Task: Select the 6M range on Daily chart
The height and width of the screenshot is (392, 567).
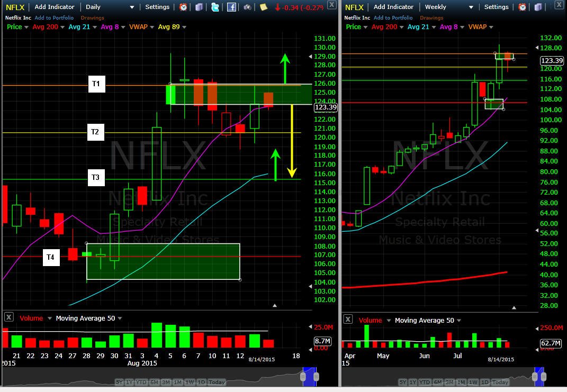Action: 154,382
